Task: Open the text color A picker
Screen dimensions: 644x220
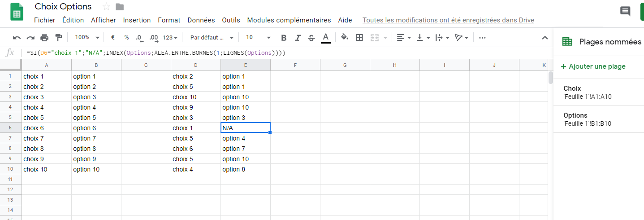Action: tap(326, 38)
